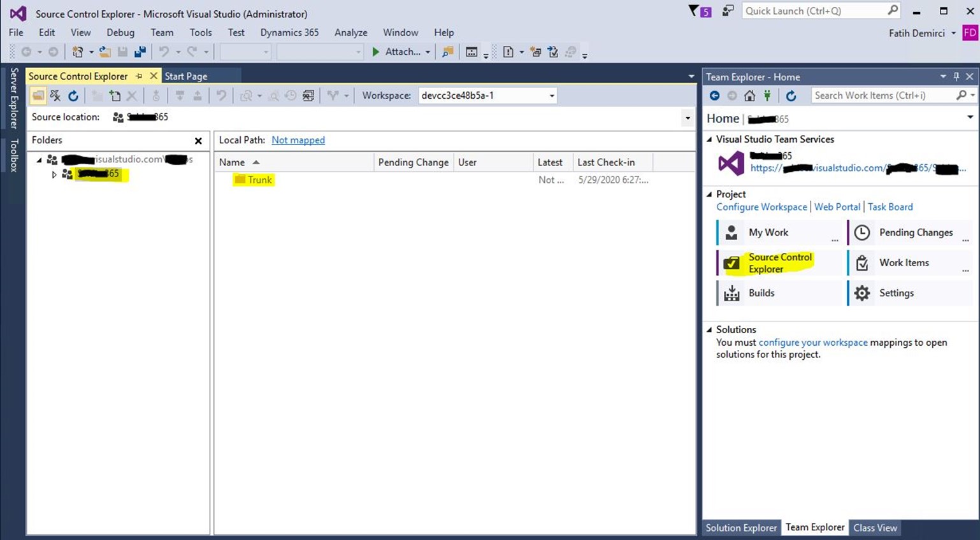Click the Not mapped local path link
The image size is (980, 540).
click(298, 140)
